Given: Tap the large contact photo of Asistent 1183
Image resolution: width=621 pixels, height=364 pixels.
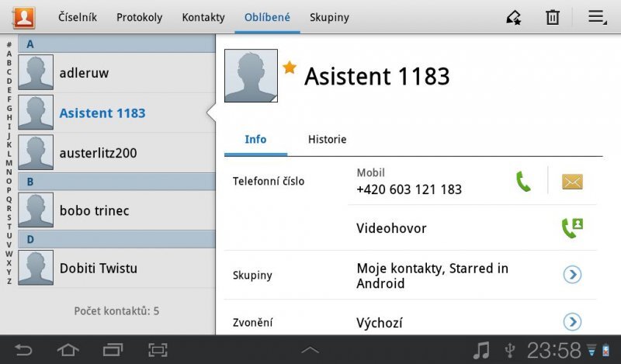Looking at the screenshot, I should [x=251, y=75].
